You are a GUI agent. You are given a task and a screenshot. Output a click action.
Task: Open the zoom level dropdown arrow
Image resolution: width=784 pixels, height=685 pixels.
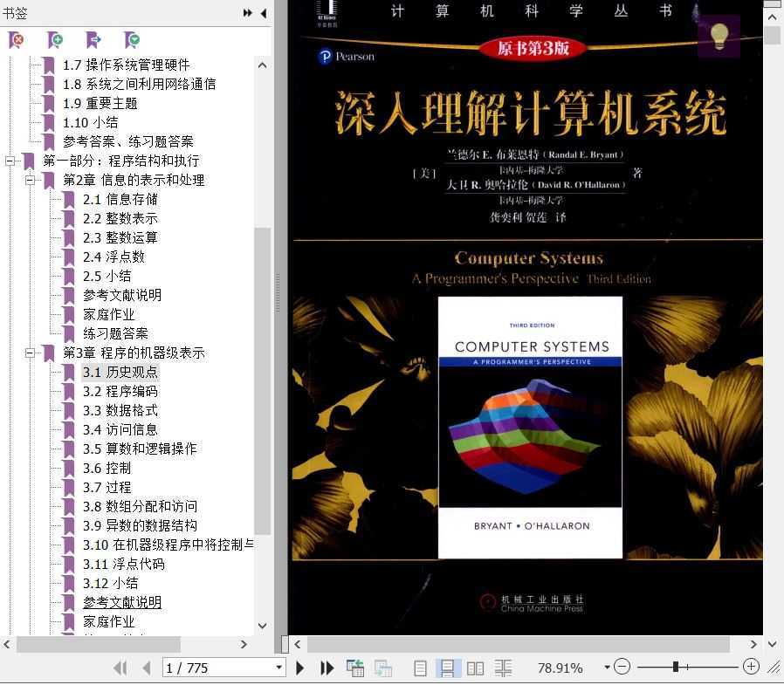pyautogui.click(x=607, y=667)
